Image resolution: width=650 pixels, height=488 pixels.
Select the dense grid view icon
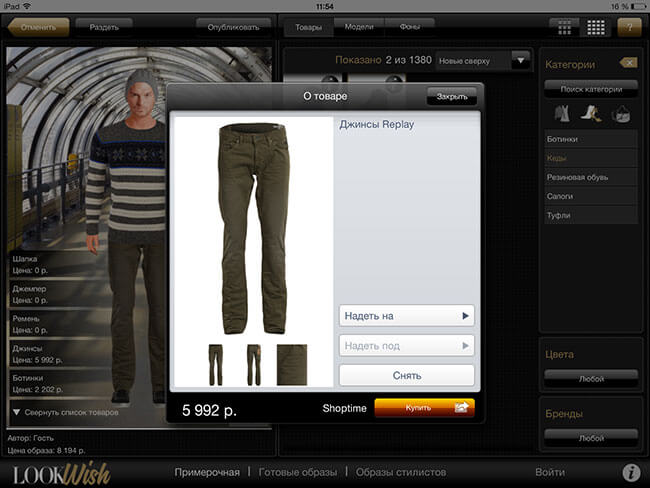(596, 27)
